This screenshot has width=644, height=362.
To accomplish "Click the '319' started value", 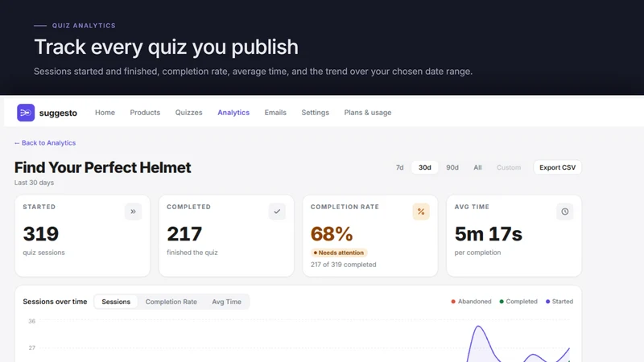I will [x=41, y=234].
